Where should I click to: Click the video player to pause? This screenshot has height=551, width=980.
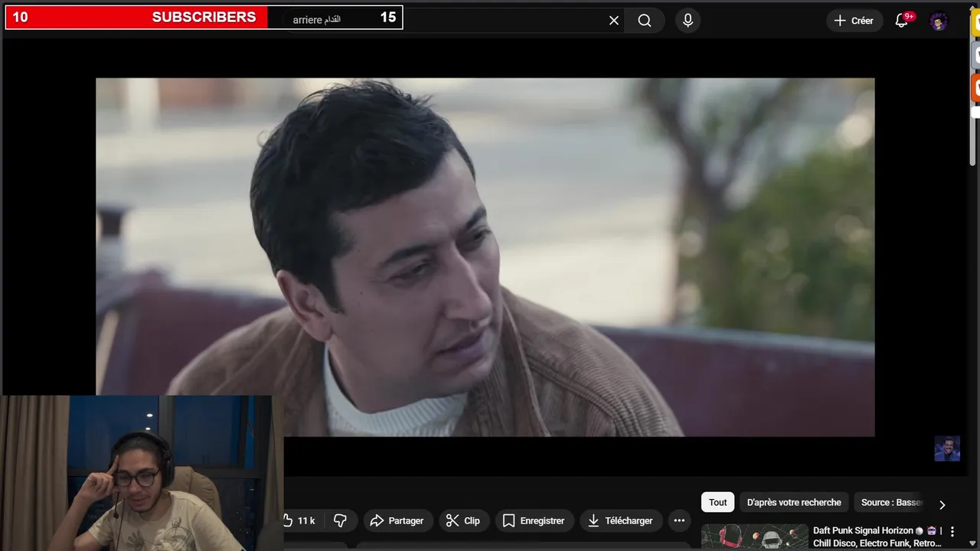pos(485,257)
